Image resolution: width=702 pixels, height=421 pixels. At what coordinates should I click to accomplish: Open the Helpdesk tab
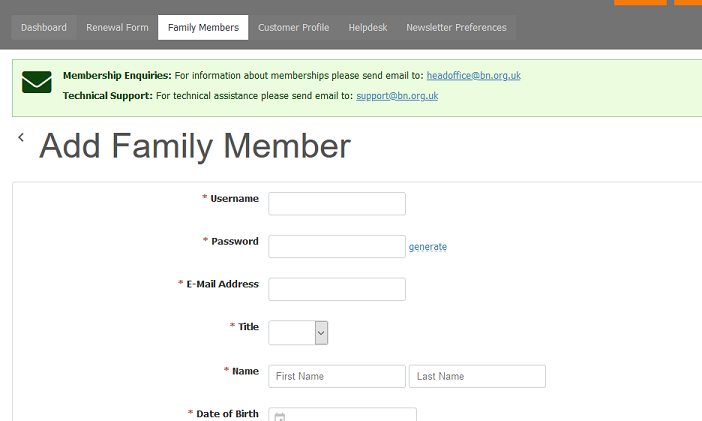tap(368, 28)
